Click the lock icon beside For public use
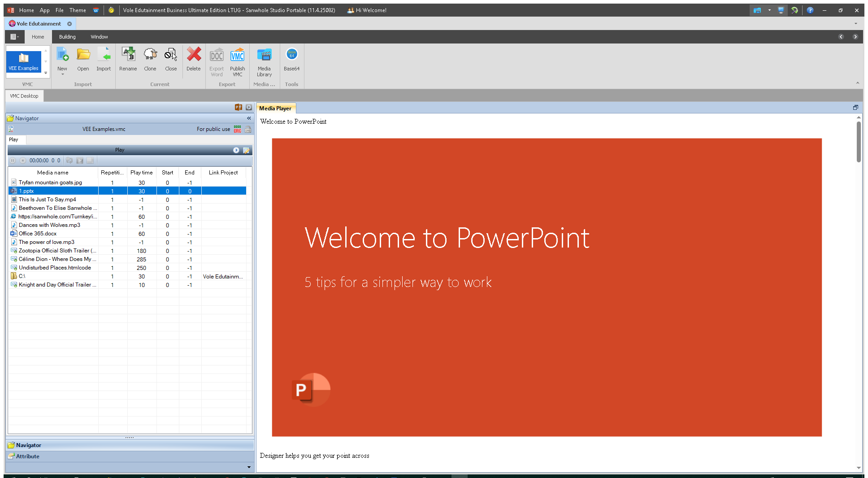 [x=248, y=129]
